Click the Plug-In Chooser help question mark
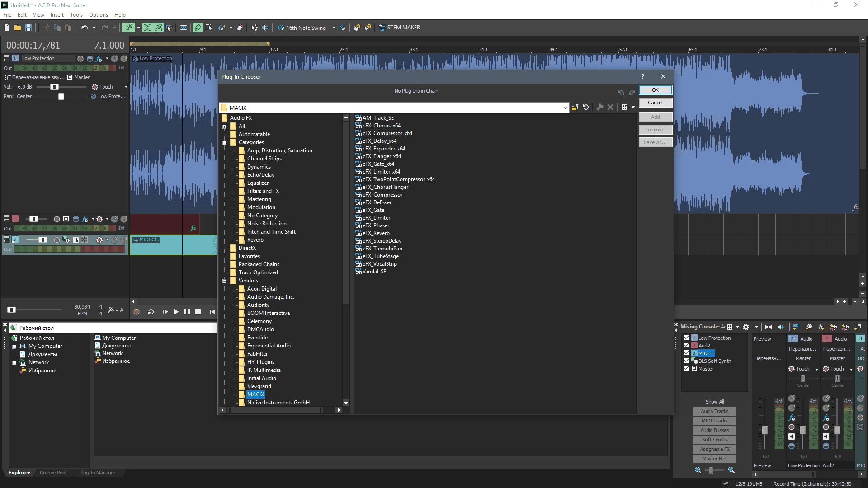 642,76
